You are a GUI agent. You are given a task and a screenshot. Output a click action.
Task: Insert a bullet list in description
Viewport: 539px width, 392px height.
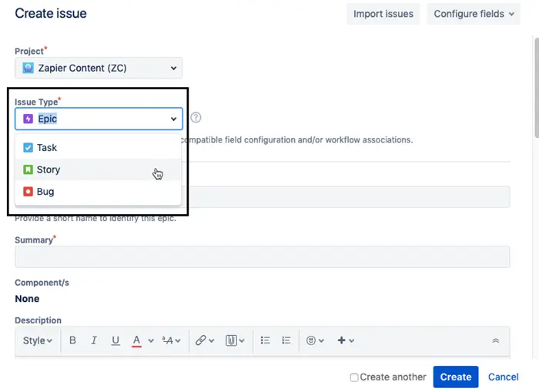tap(265, 340)
